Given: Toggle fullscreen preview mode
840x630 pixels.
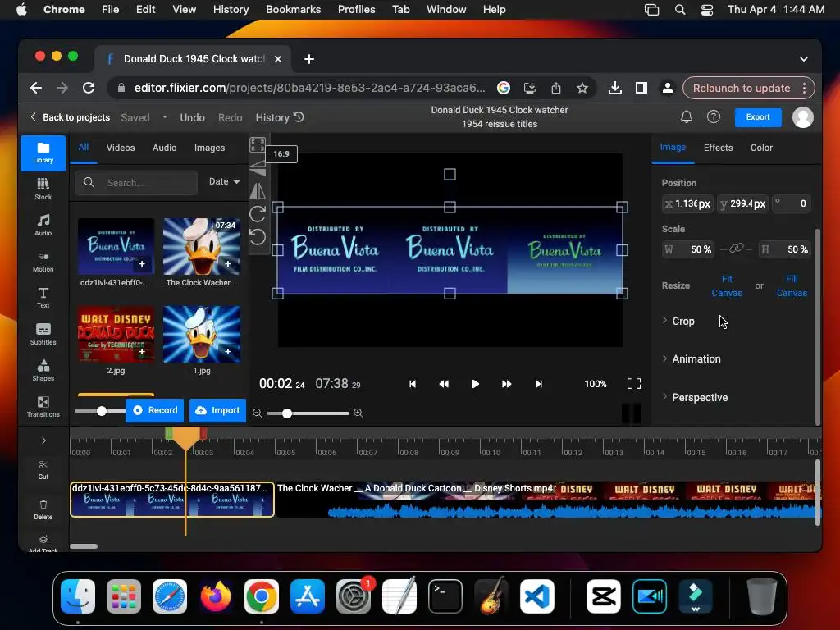Looking at the screenshot, I should coord(634,384).
